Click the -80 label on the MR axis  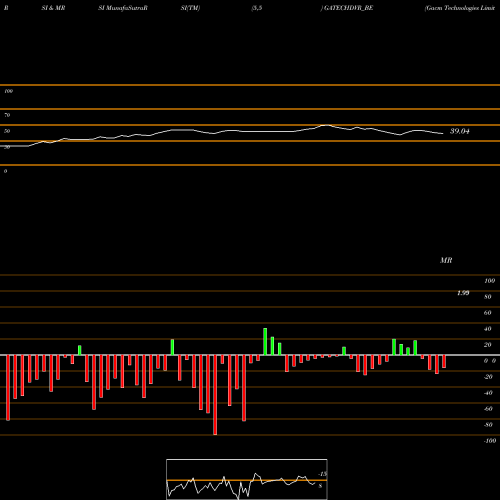488,425
